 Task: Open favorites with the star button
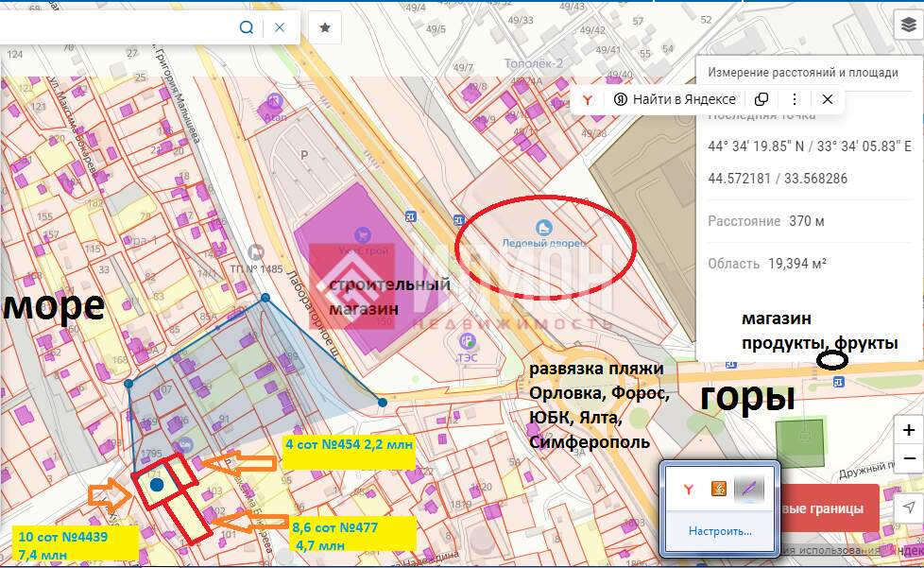click(x=325, y=27)
